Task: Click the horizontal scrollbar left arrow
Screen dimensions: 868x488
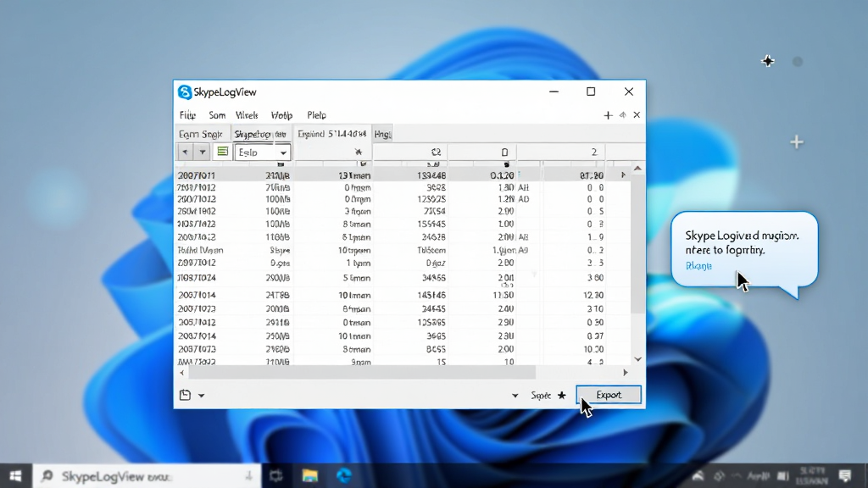Action: click(x=182, y=373)
